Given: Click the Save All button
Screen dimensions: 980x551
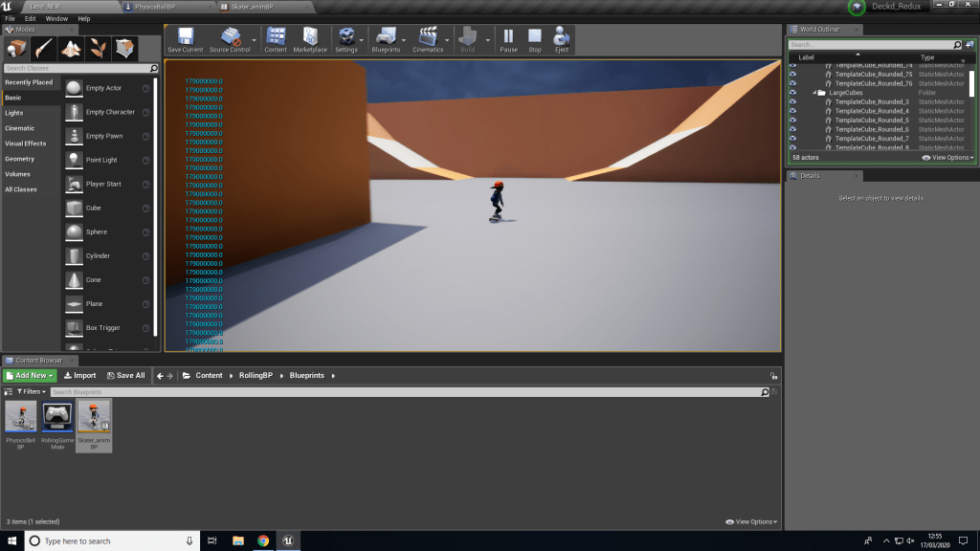Looking at the screenshot, I should (126, 376).
